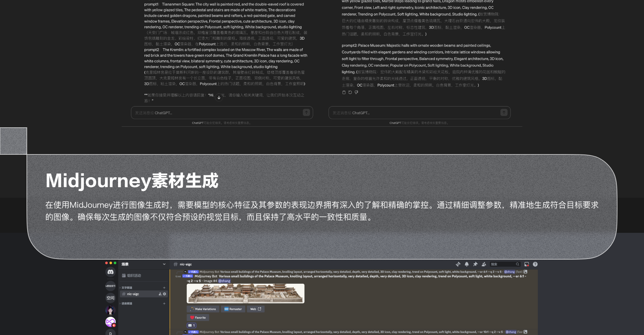Toggle the member list icon
Viewport: 644px width, 335px height.
[x=484, y=264]
